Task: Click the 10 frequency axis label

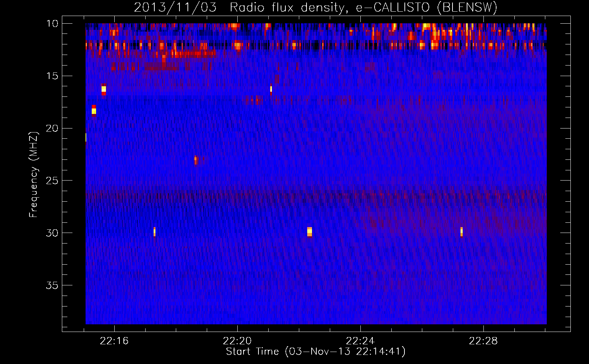Action: pos(52,24)
